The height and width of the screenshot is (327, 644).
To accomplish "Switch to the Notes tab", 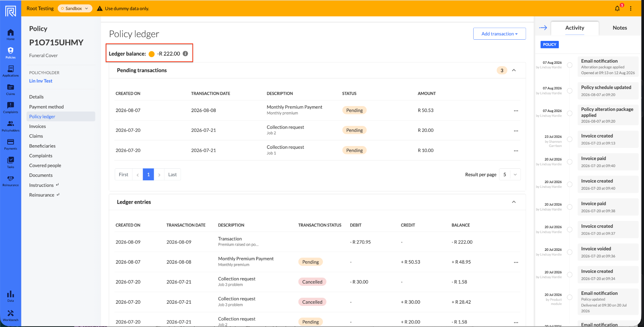I will tap(620, 28).
